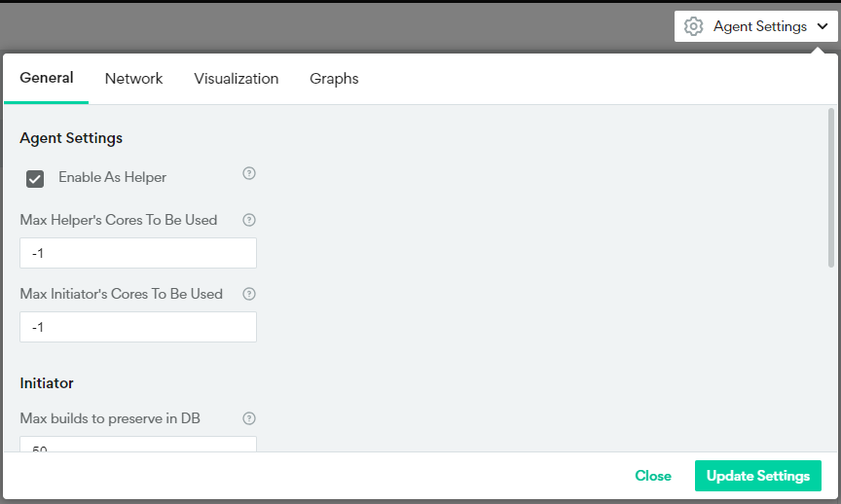The image size is (841, 504).
Task: Click help icon for Max builds to preserve
Action: point(249,418)
